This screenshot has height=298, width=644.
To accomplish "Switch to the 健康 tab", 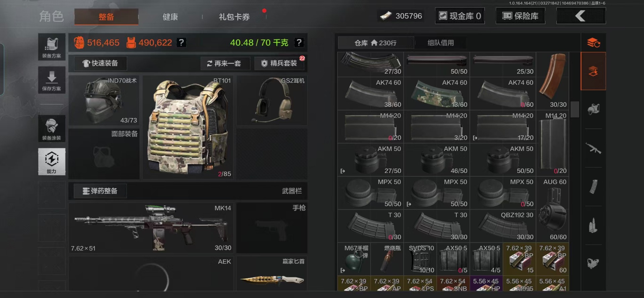I will (x=170, y=17).
